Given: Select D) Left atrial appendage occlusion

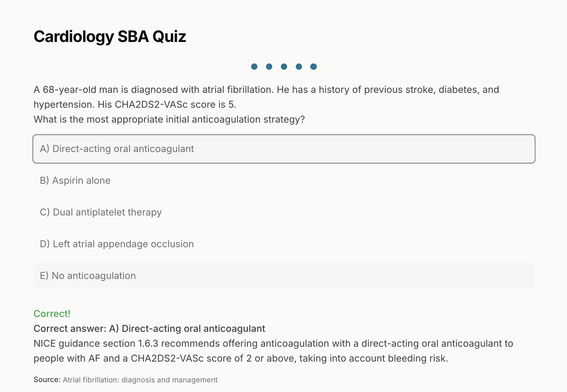Looking at the screenshot, I should point(283,244).
